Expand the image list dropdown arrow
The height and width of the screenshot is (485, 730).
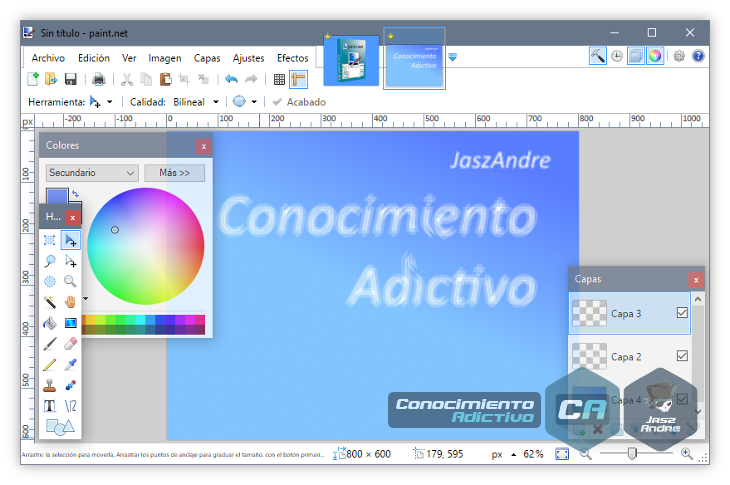[x=453, y=57]
